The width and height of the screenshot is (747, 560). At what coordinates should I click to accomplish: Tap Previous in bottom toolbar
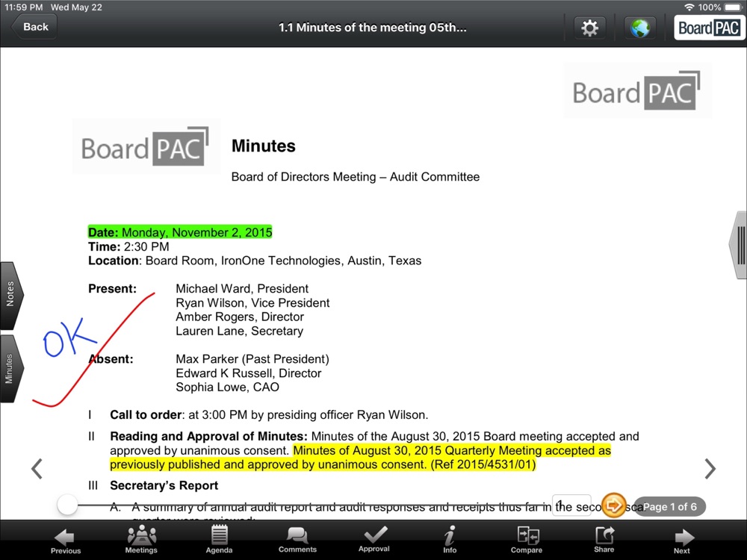tap(65, 541)
